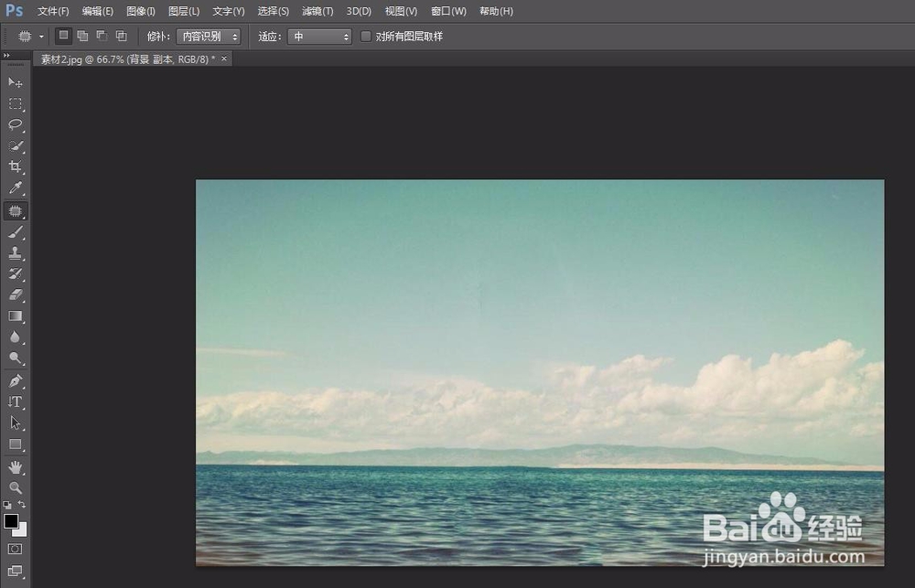Screen dimensions: 915x588
Task: Open the 图像(I) menu
Action: click(x=141, y=11)
